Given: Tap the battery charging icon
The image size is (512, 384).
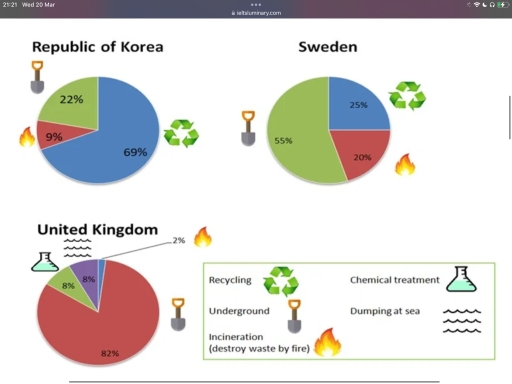Looking at the screenshot, I should [x=502, y=5].
